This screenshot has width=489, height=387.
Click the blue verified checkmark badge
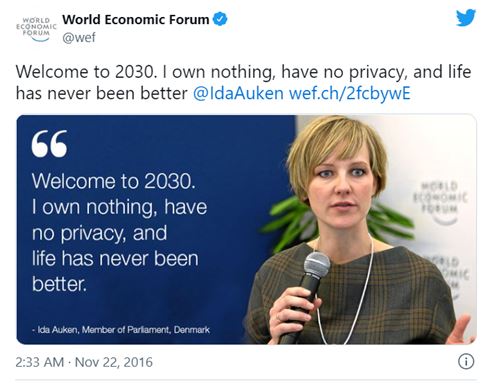[x=220, y=19]
